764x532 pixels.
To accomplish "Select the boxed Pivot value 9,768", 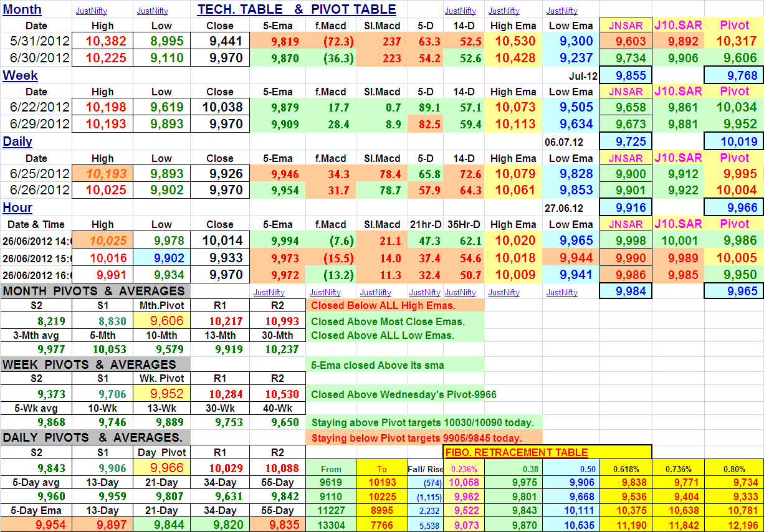I will coord(733,75).
